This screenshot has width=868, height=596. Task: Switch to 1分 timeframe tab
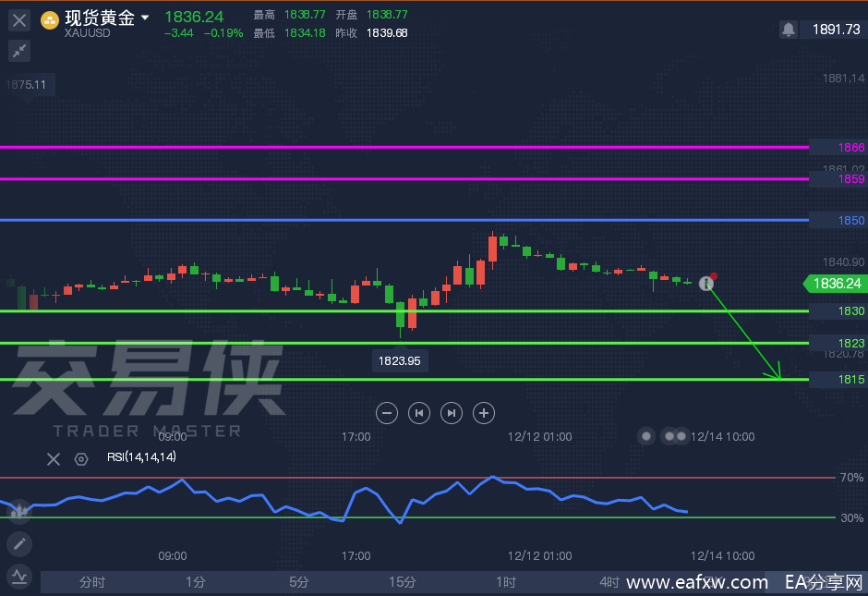click(195, 582)
